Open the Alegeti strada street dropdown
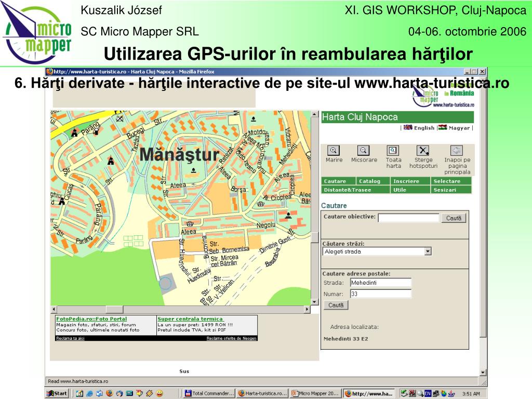The width and height of the screenshot is (532, 399). click(428, 251)
